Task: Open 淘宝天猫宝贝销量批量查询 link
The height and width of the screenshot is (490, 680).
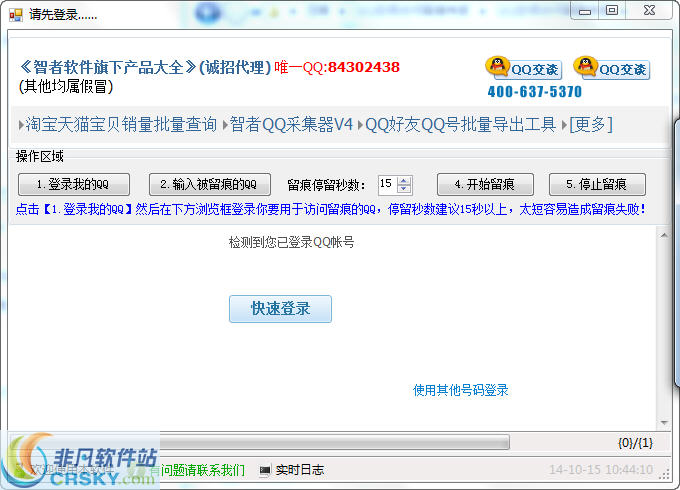Action: point(121,125)
